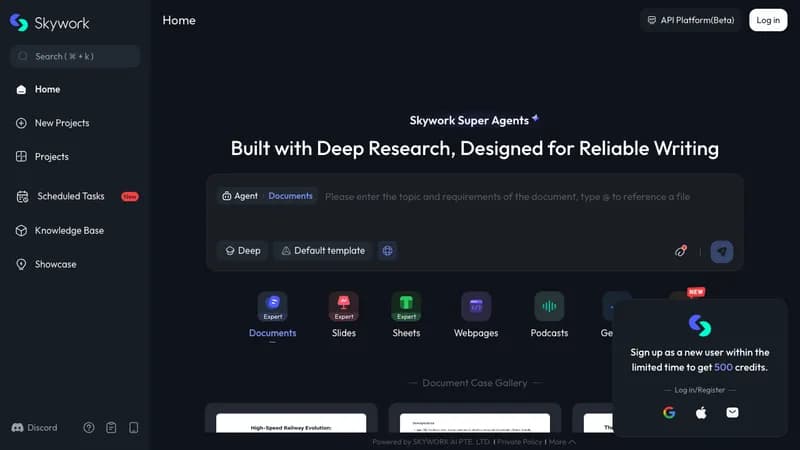Click the link attachment icon
This screenshot has height=450, width=800.
point(681,251)
